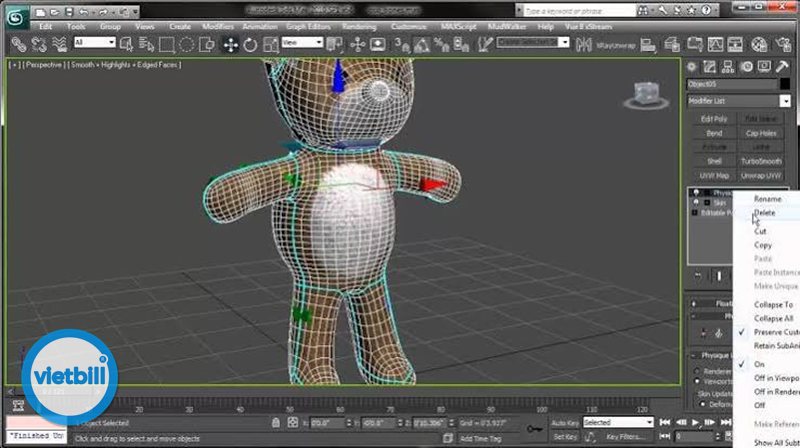Choose Delete from the context menu
This screenshot has width=800, height=448.
(764, 213)
